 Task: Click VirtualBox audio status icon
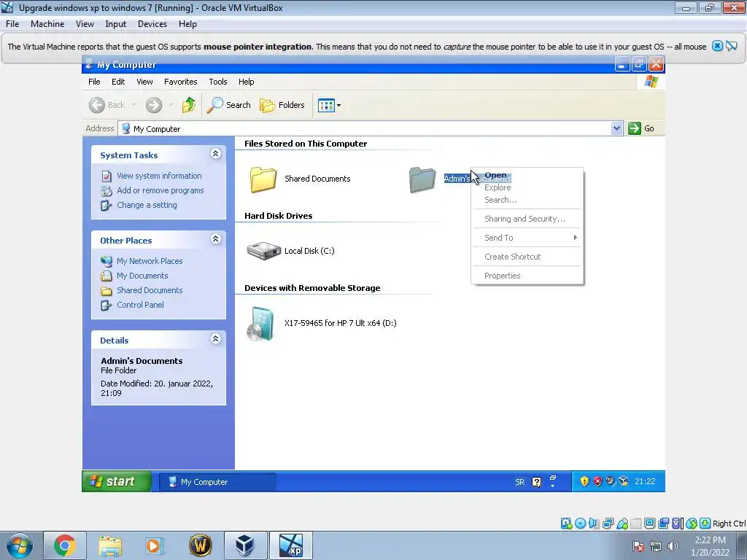(x=594, y=524)
